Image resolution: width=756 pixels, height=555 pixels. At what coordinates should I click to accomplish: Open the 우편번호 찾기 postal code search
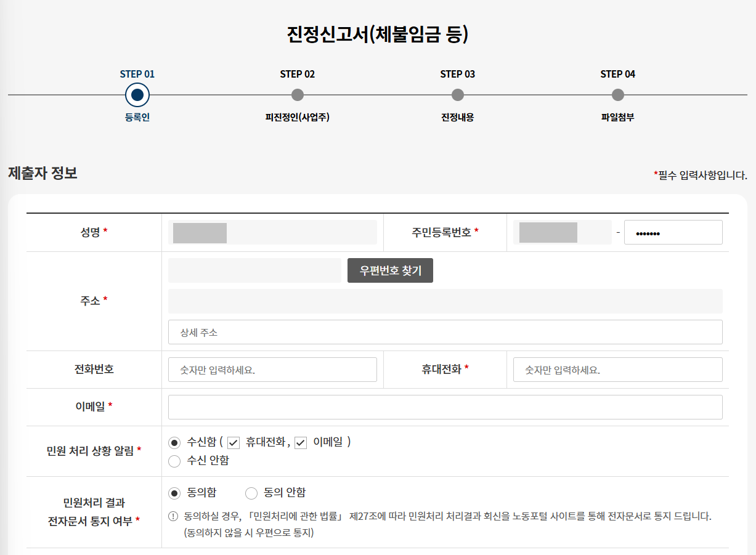point(390,270)
